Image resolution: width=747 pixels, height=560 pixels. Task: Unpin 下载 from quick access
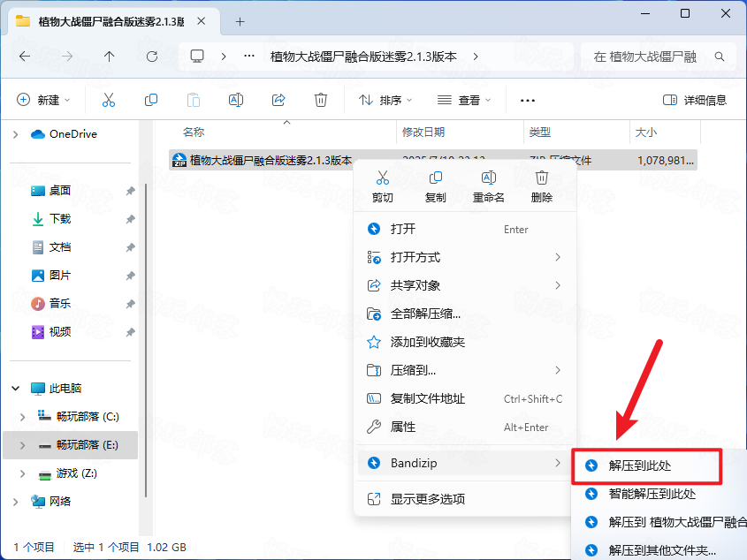point(130,219)
